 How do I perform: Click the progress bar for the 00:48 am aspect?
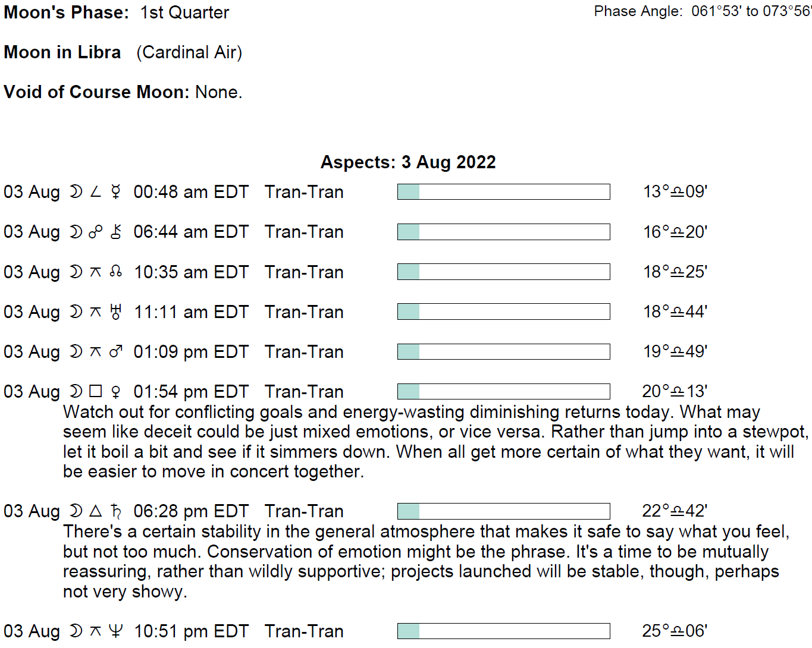pyautogui.click(x=503, y=191)
